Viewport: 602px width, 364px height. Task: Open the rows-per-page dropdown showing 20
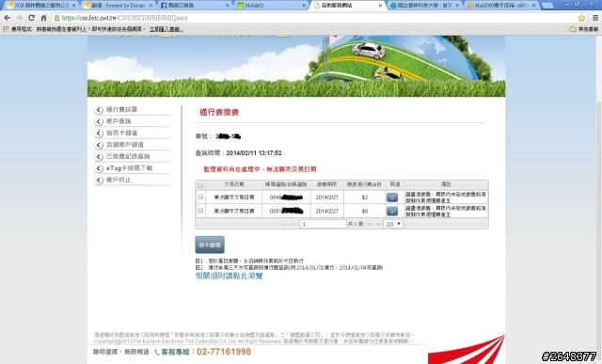pos(393,224)
